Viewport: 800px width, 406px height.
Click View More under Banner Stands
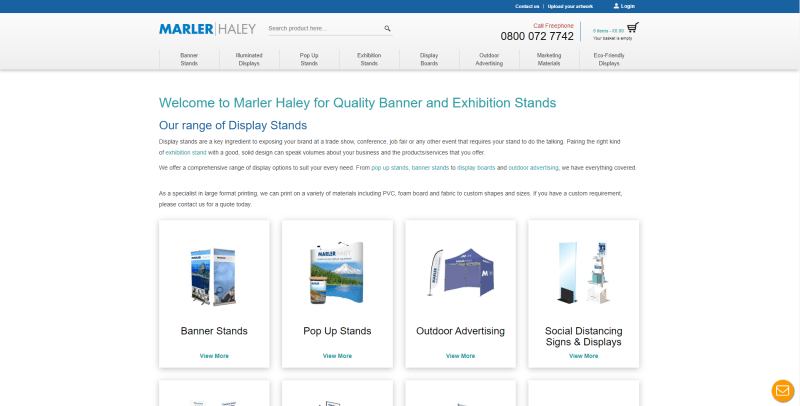[214, 356]
